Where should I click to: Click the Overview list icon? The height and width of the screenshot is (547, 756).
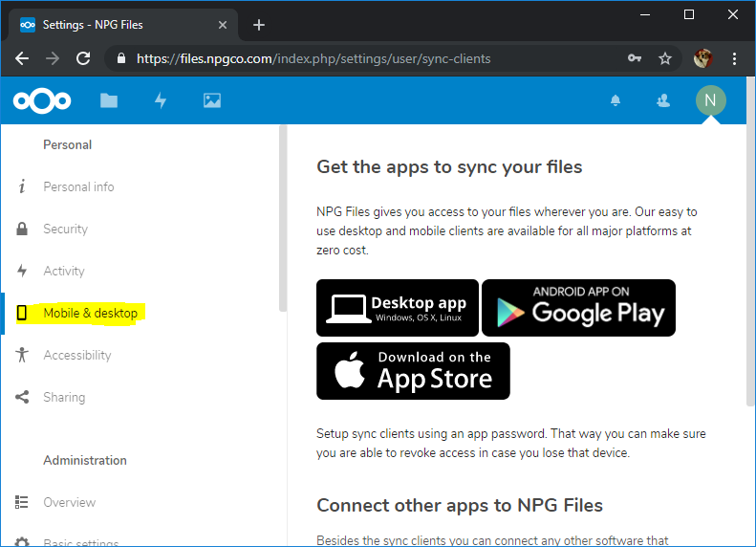click(22, 502)
